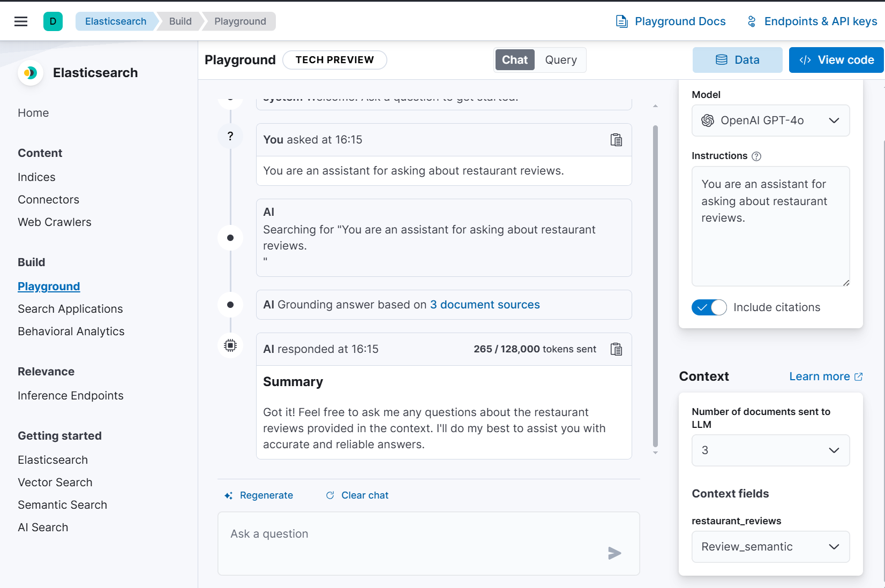This screenshot has height=588, width=885.
Task: Click the Clear chat button
Action: [357, 495]
